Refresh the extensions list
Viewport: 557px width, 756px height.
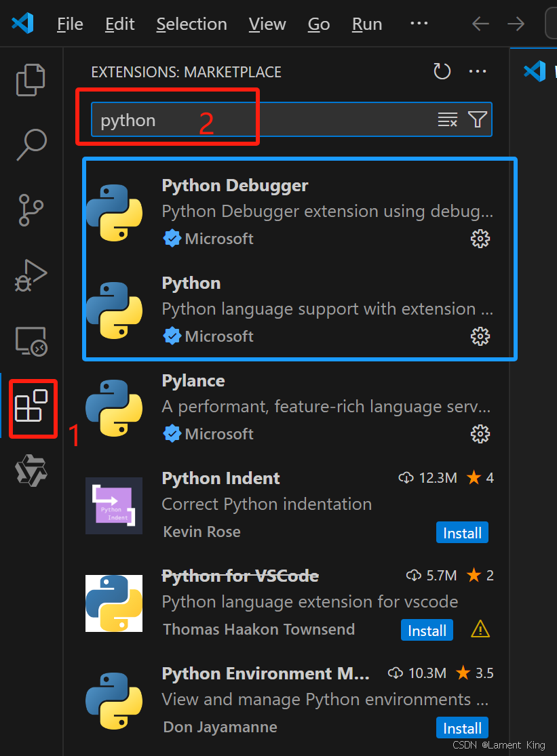pyautogui.click(x=442, y=71)
